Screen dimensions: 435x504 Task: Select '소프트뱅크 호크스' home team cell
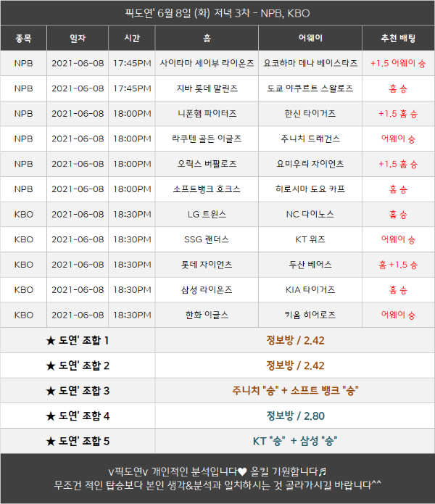(x=207, y=189)
